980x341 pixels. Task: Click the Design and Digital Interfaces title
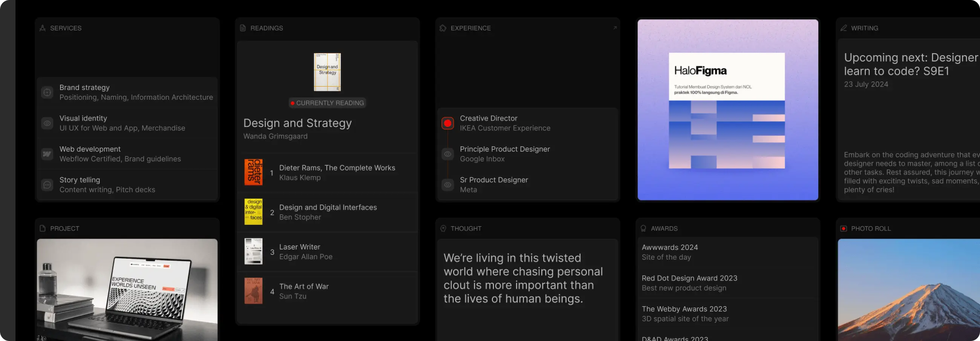328,207
